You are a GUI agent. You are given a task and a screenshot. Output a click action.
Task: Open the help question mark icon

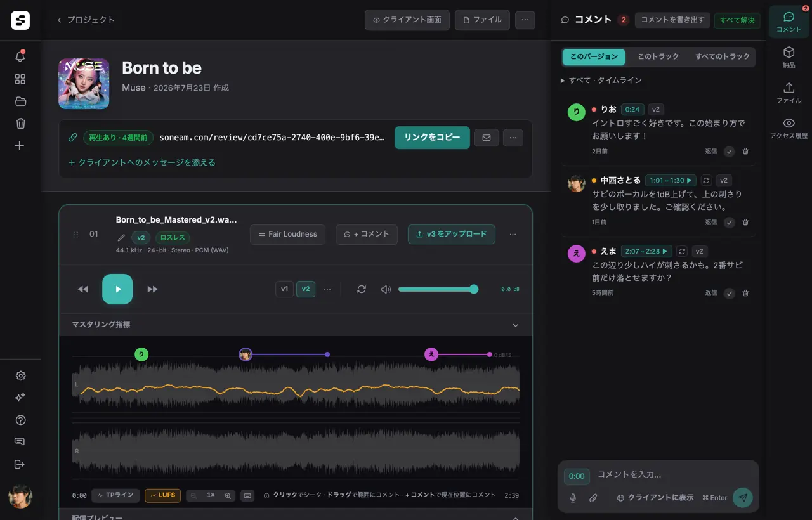click(20, 420)
